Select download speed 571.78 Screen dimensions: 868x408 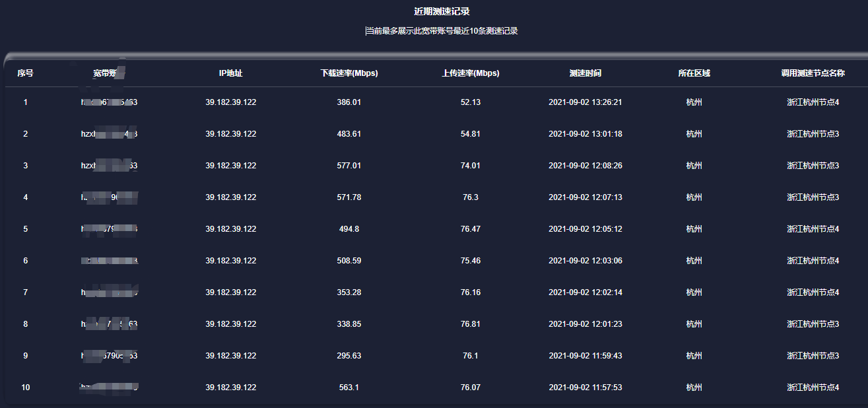349,197
